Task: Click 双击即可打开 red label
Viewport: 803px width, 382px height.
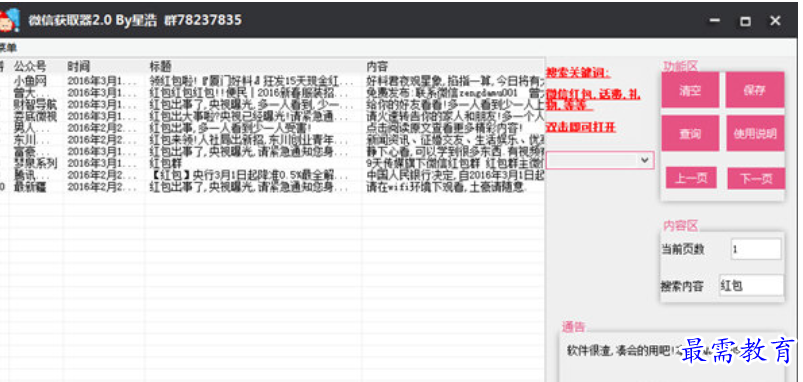Action: point(581,128)
